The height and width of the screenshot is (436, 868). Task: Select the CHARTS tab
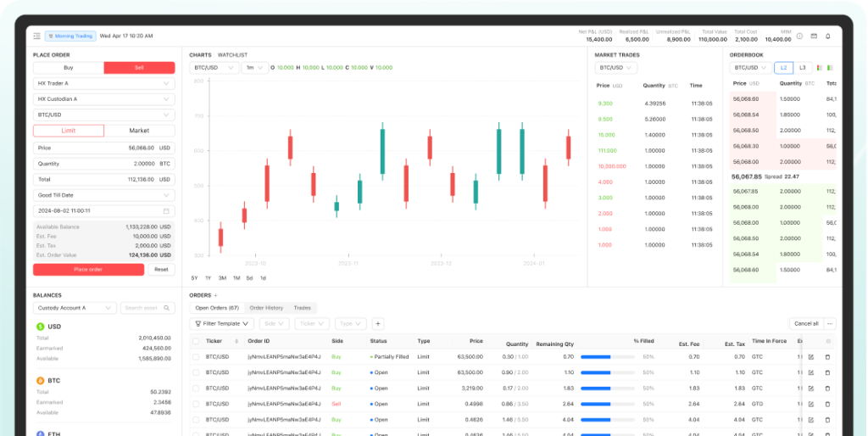[x=200, y=55]
